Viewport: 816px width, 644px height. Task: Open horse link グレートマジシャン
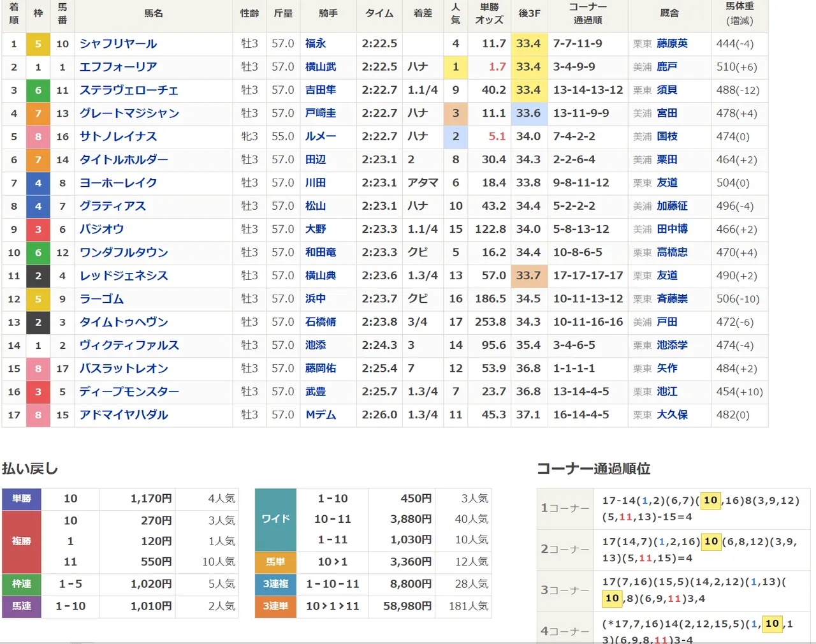click(129, 113)
